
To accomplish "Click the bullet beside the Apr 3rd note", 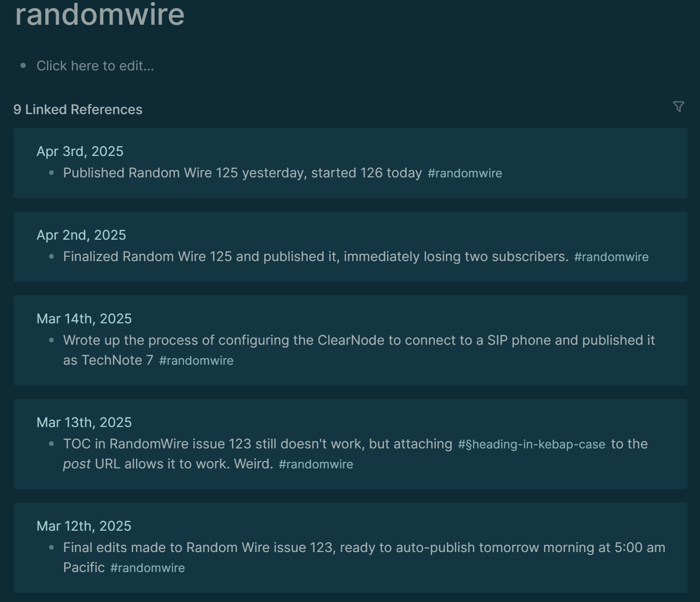I will point(50,173).
